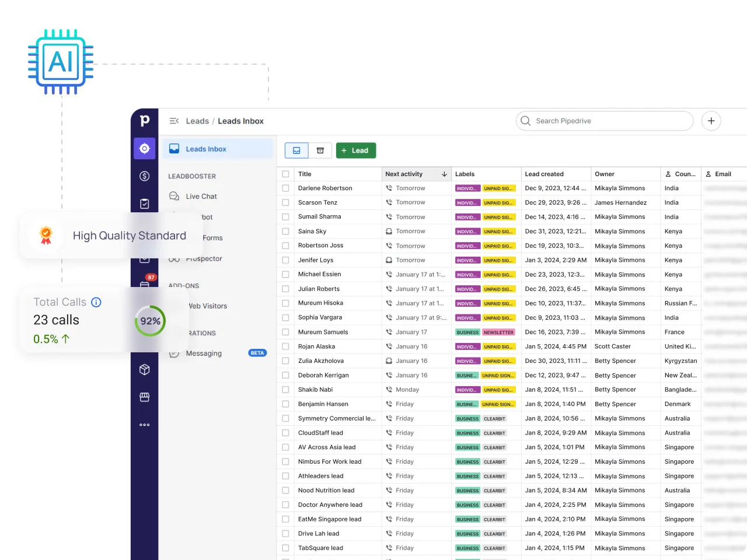Switch to the inbox view icon

click(x=296, y=150)
